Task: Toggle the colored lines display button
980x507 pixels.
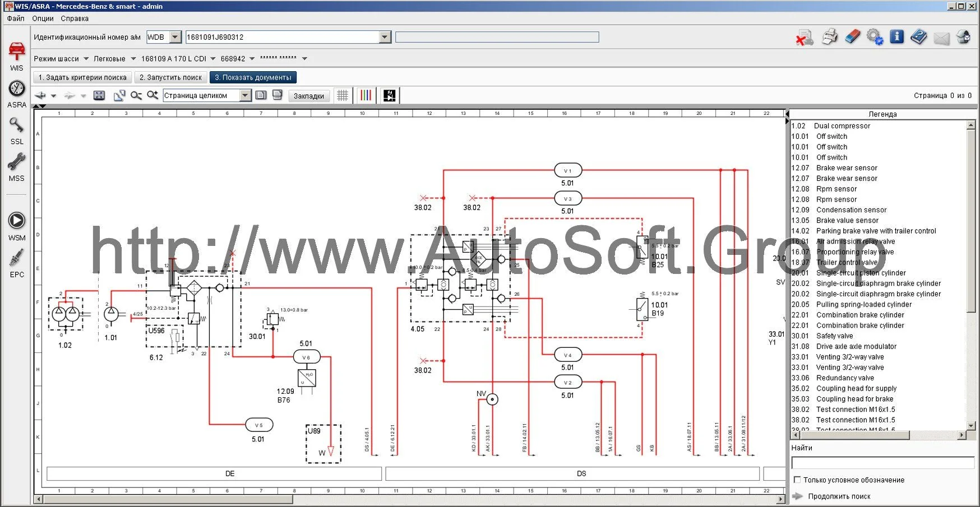Action: (366, 96)
